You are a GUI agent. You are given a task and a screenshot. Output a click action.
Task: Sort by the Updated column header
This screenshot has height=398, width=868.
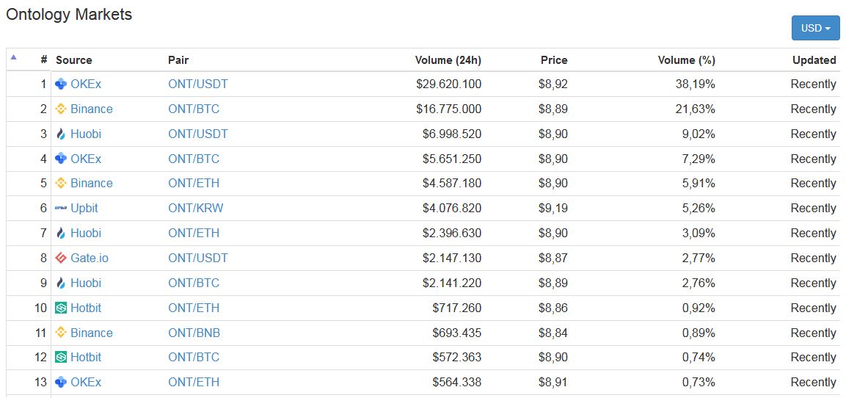click(814, 60)
